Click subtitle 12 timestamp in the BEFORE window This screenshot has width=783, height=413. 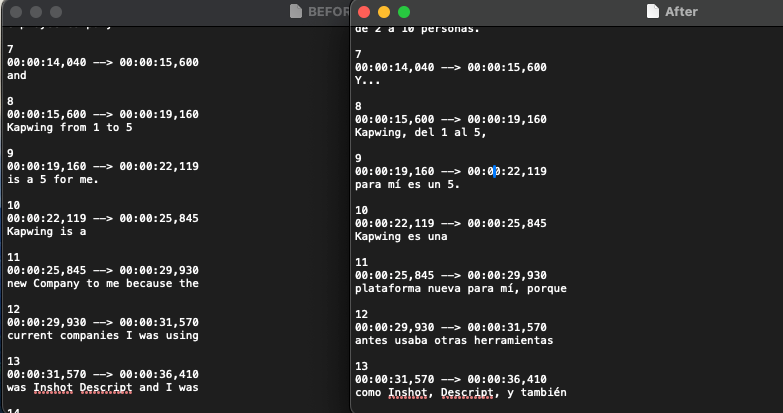tap(103, 322)
